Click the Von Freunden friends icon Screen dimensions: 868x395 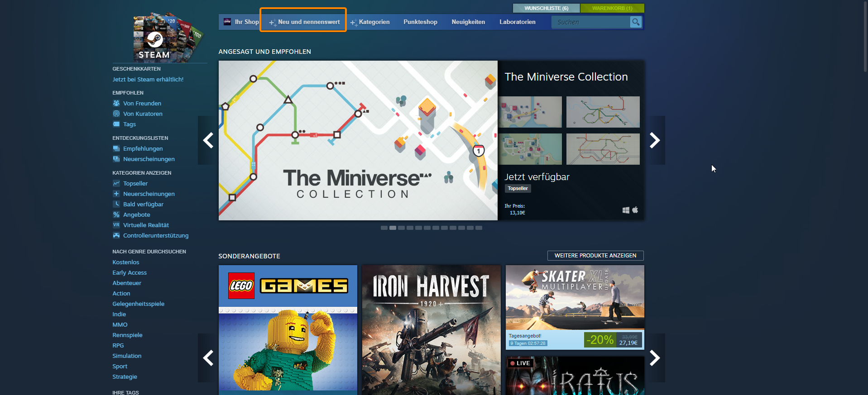tap(116, 103)
